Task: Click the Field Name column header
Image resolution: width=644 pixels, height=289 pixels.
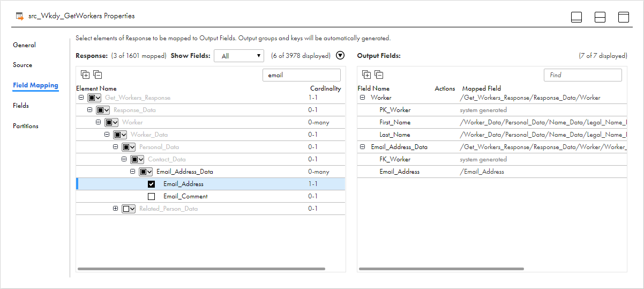Action: click(x=373, y=88)
